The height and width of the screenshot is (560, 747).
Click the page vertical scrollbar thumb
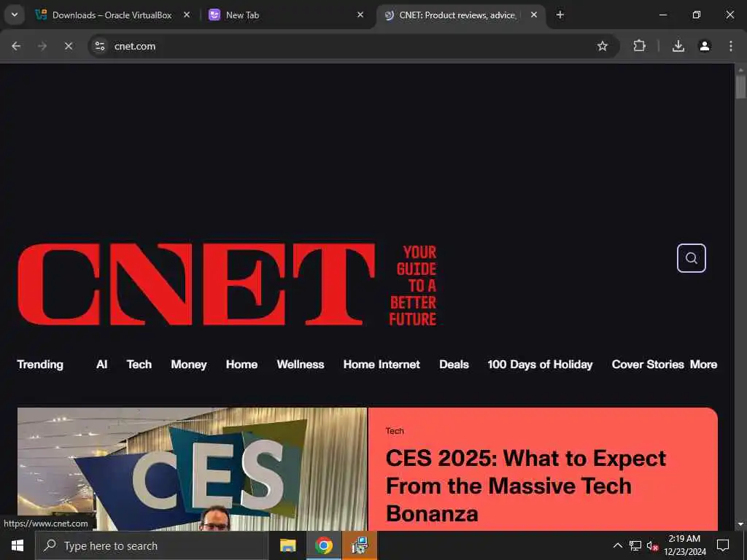click(740, 87)
